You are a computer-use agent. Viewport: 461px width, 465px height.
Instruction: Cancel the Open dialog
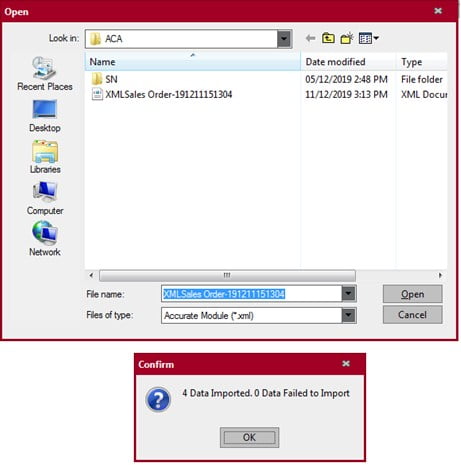tap(412, 315)
